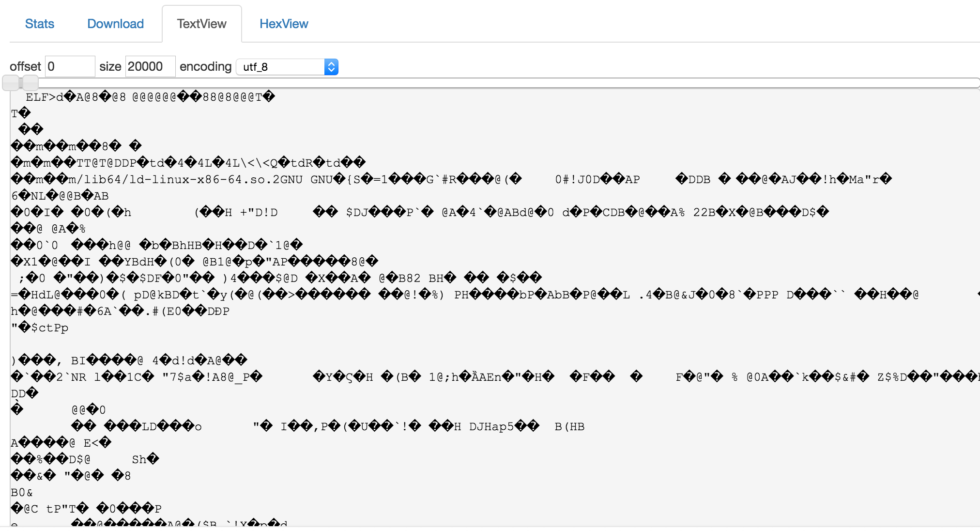Click the utf_8 encoding selector arrows
Viewport: 980px width, 531px height.
(331, 66)
